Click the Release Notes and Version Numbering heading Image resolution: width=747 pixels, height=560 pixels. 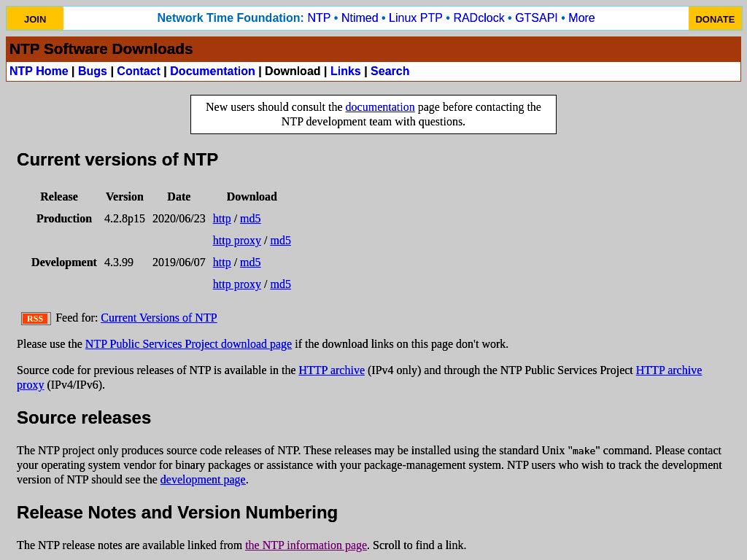pyautogui.click(x=177, y=513)
